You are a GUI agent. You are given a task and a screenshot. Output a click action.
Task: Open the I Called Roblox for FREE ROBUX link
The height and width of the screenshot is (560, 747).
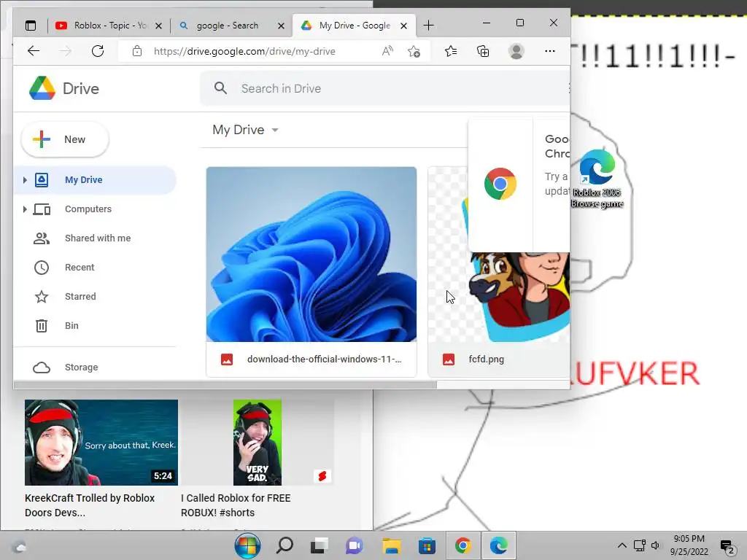(x=236, y=505)
